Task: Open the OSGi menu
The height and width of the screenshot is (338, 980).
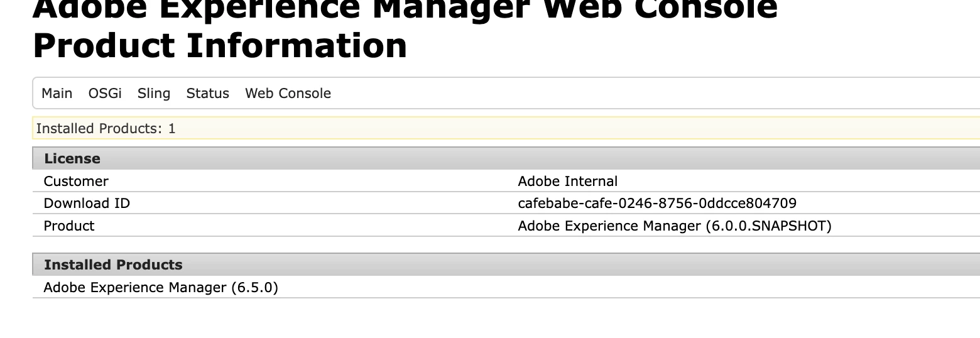Action: pyautogui.click(x=105, y=94)
